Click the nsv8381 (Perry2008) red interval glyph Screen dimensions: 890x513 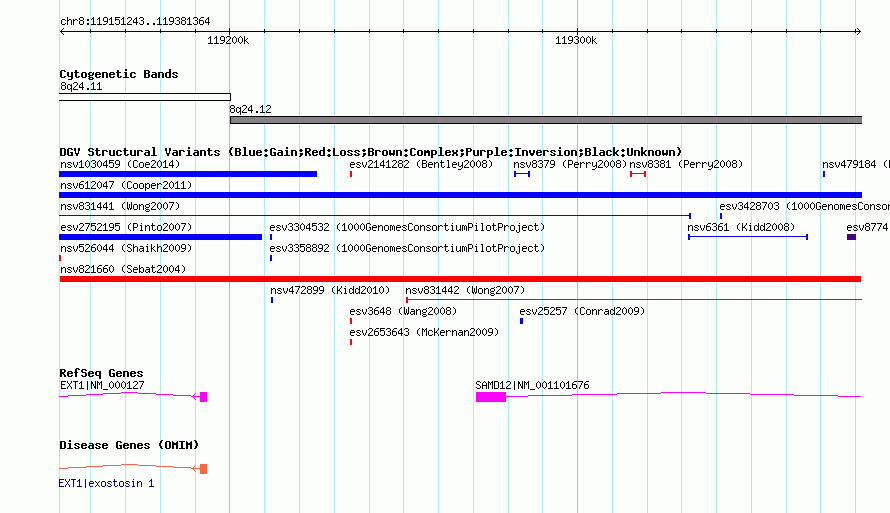coord(638,174)
